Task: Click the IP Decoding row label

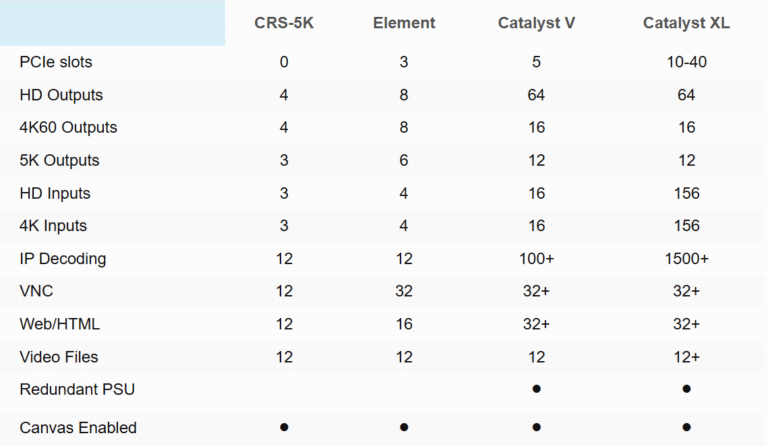Action: (63, 258)
